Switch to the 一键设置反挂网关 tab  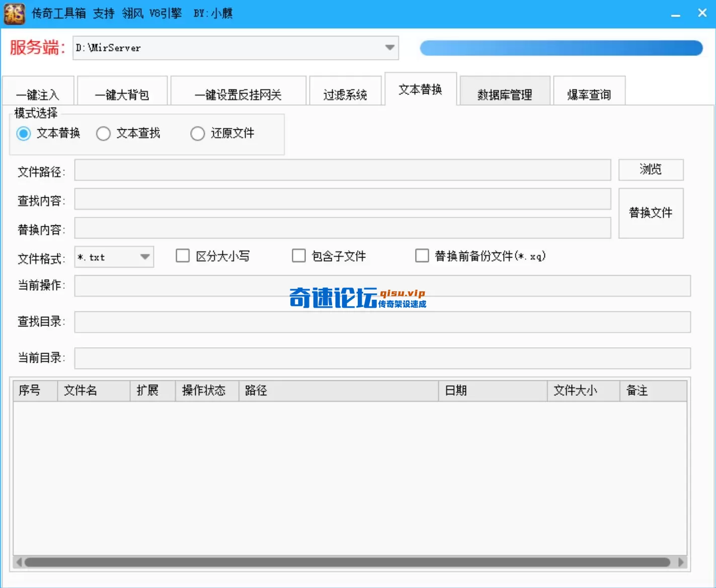click(x=238, y=94)
